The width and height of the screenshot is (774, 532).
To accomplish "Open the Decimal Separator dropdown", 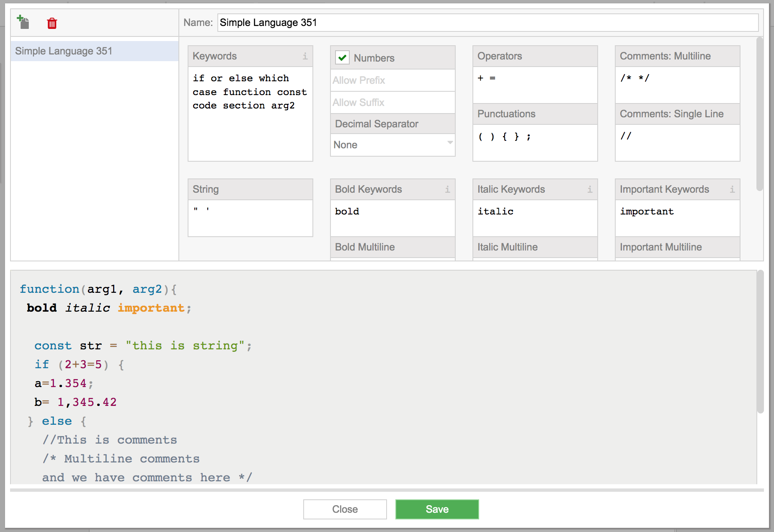I will [393, 145].
